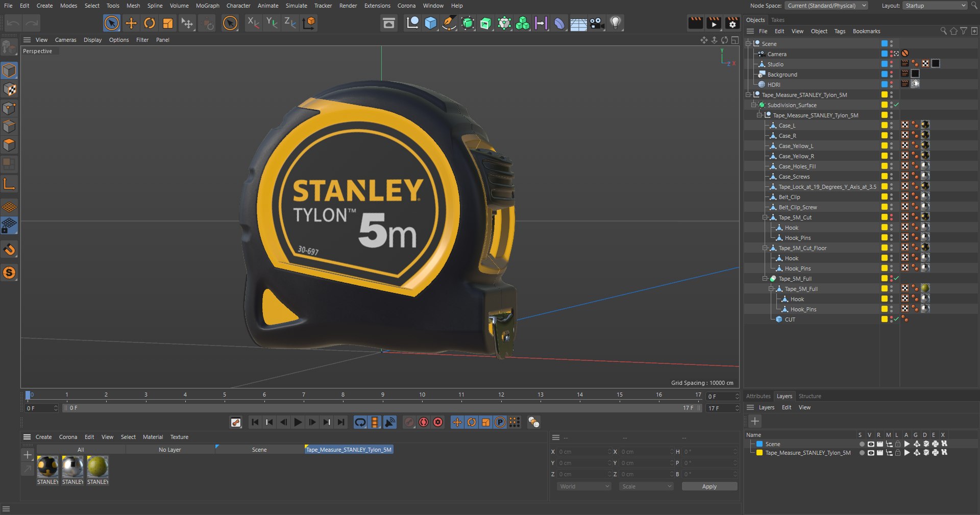Open the viewport Cameras menu
The image size is (980, 515).
click(x=65, y=40)
